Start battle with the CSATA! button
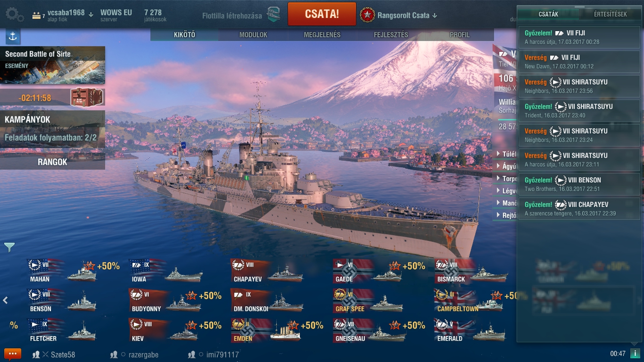This screenshot has width=644, height=362. (x=322, y=14)
